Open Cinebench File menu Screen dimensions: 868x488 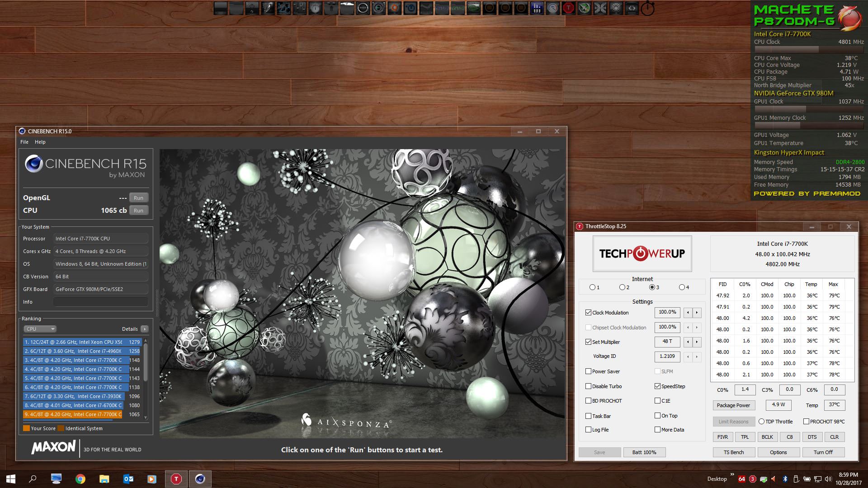coord(24,142)
